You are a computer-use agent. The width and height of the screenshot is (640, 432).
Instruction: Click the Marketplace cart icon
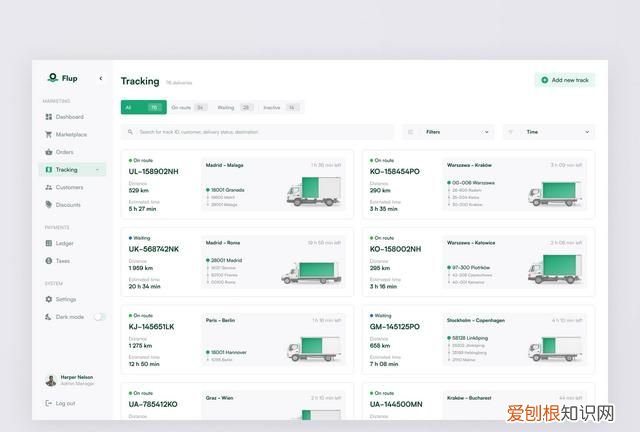pyautogui.click(x=49, y=134)
